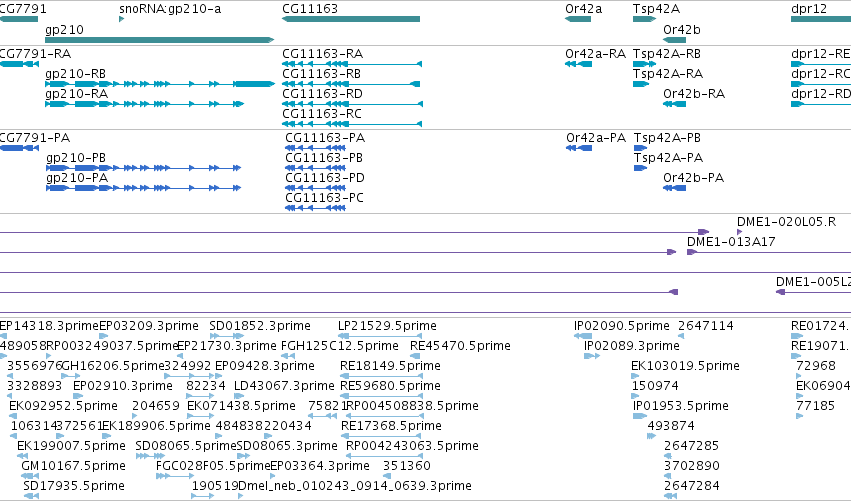Click the Dmel_neb_010243_0914_0639.3prime label
The width and height of the screenshot is (851, 501).
pyautogui.click(x=355, y=486)
